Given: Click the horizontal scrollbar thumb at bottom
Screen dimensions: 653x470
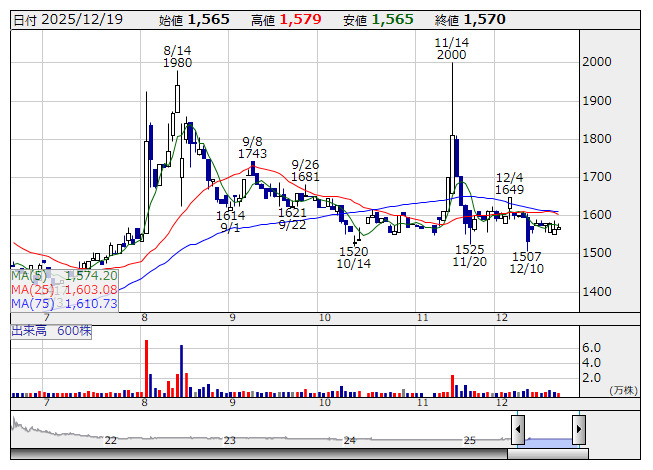Looking at the screenshot, I should [x=546, y=454].
